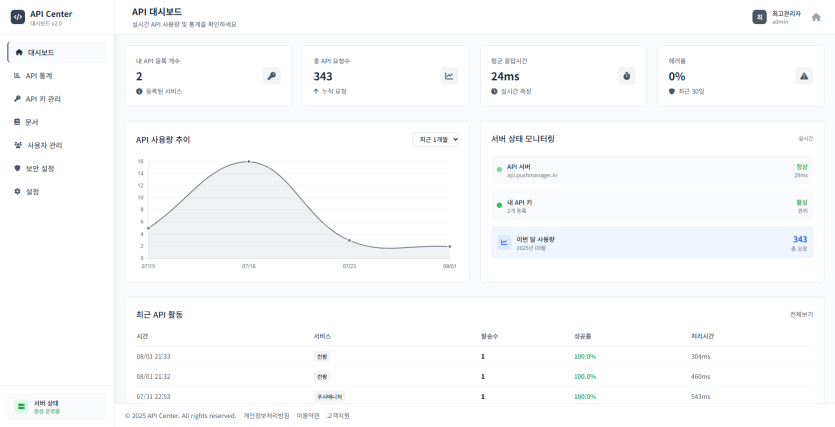The width and height of the screenshot is (835, 427).
Task: Click the key icon on 내 API 등록 개수 card
Action: coord(271,76)
